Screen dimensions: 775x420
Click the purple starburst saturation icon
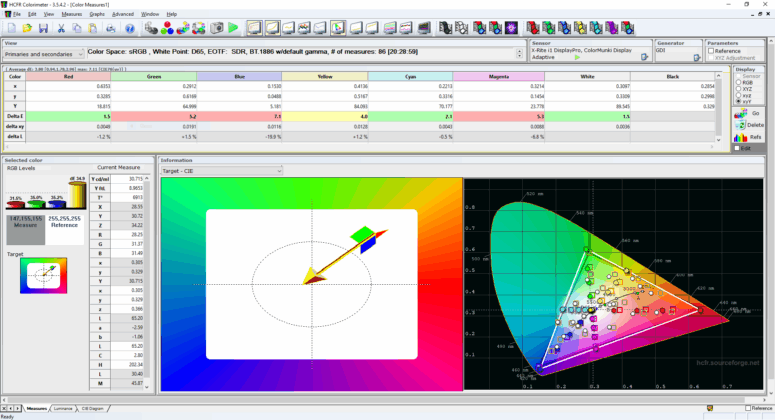click(511, 28)
